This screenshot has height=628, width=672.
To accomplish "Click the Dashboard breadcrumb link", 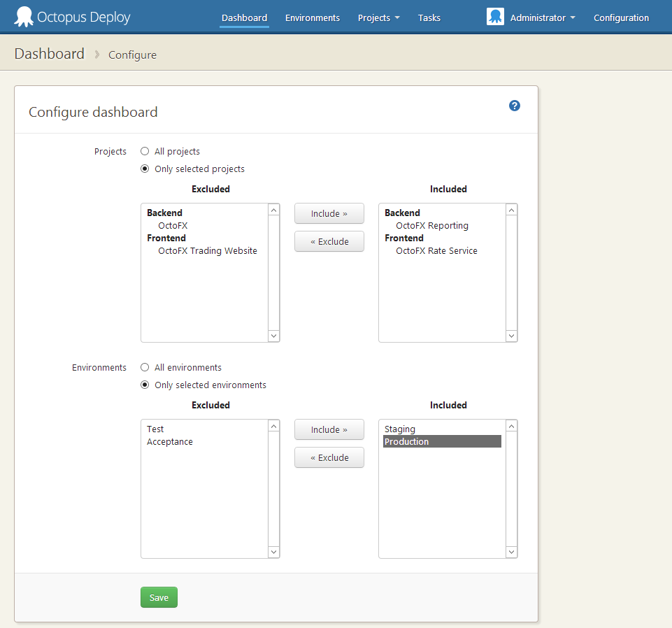I will click(x=49, y=54).
